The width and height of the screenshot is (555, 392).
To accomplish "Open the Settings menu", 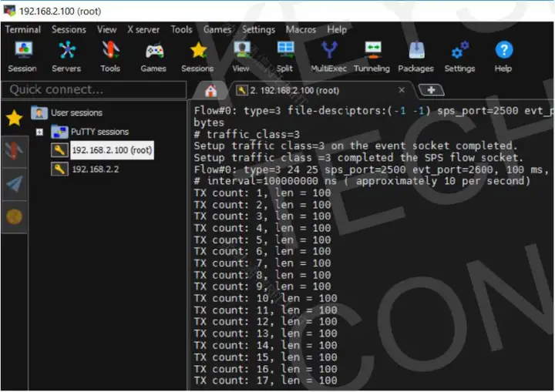I will 258,29.
